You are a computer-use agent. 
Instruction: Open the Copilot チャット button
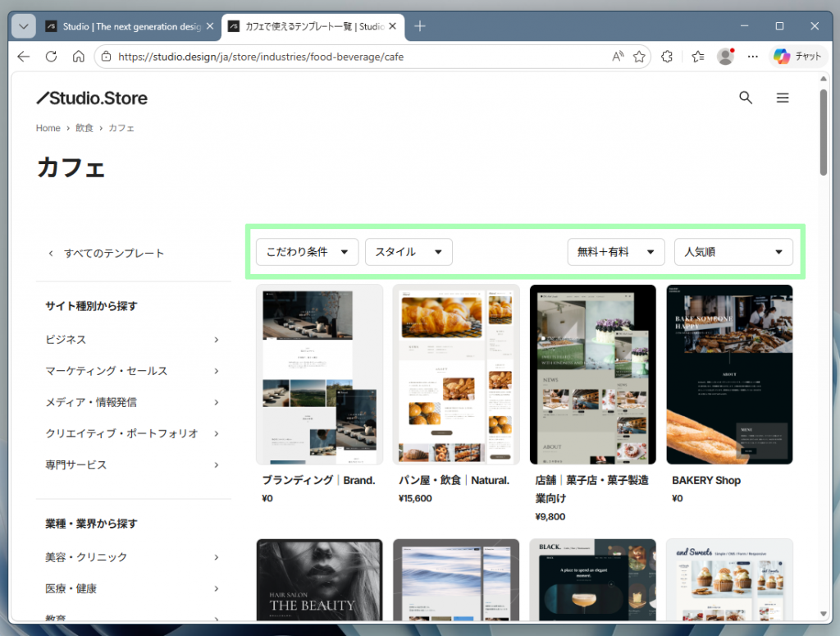point(797,57)
